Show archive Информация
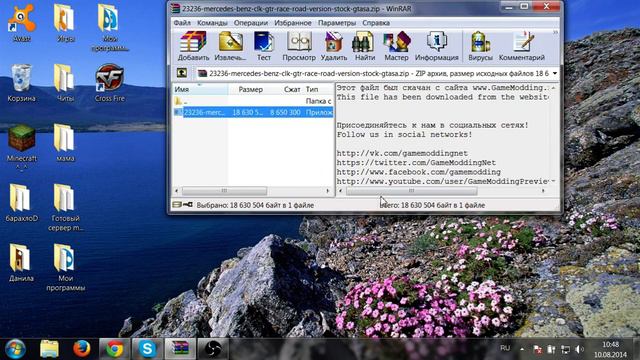 [436, 47]
